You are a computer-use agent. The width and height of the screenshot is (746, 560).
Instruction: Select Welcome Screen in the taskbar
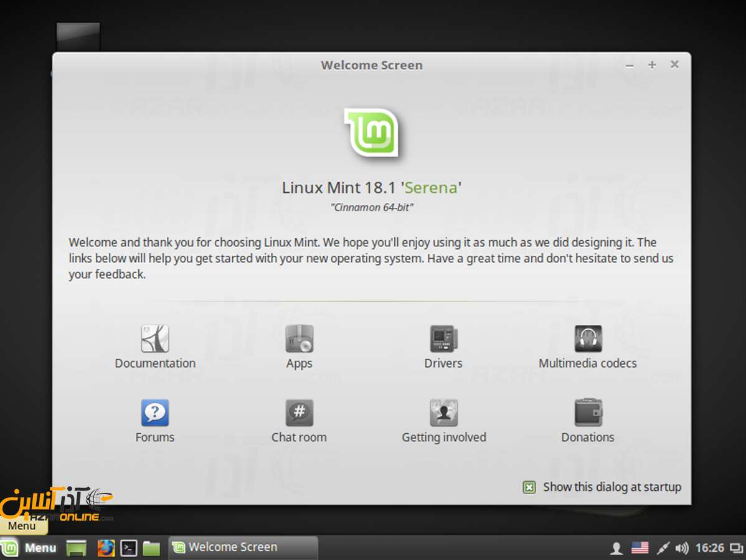243,548
